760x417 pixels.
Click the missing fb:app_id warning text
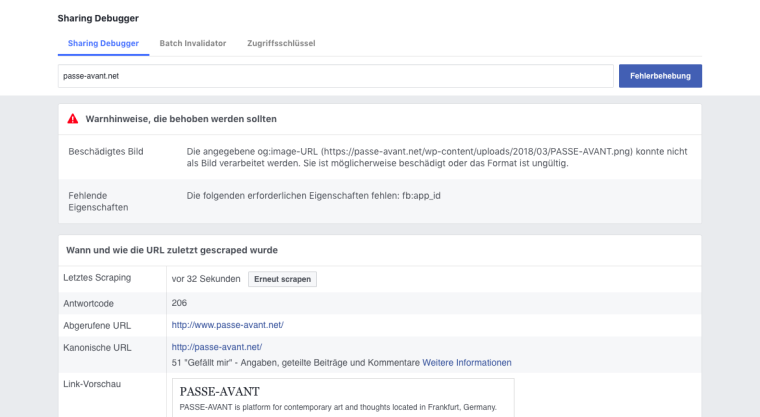314,195
